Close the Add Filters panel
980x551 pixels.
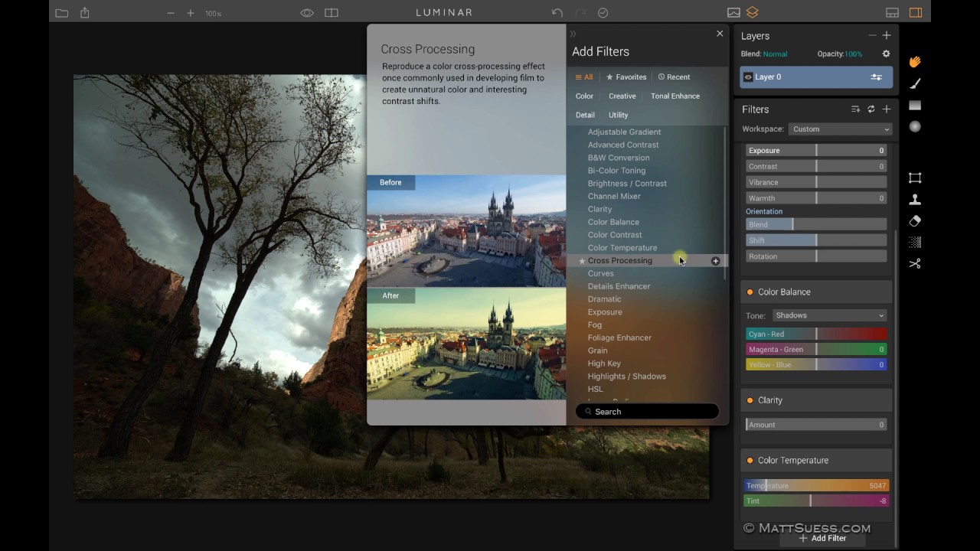(720, 34)
